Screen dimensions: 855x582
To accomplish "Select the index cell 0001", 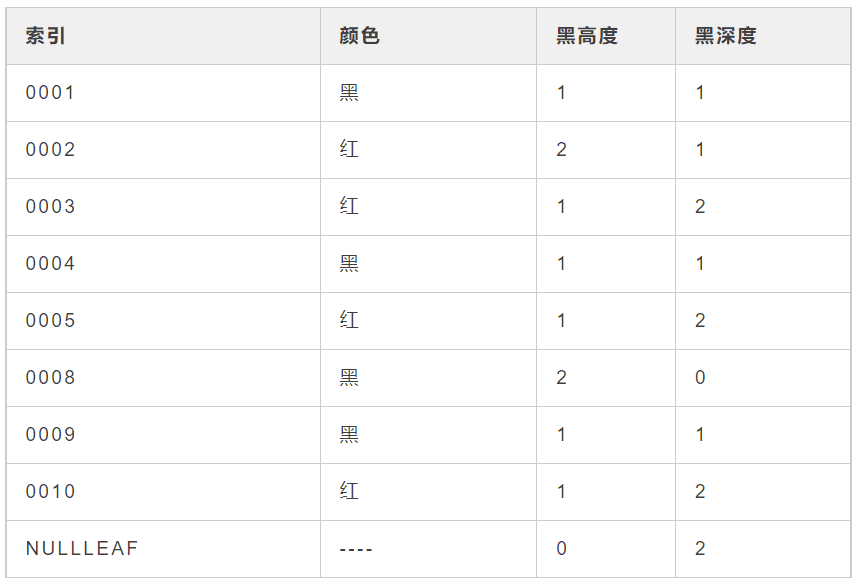I will click(51, 93).
